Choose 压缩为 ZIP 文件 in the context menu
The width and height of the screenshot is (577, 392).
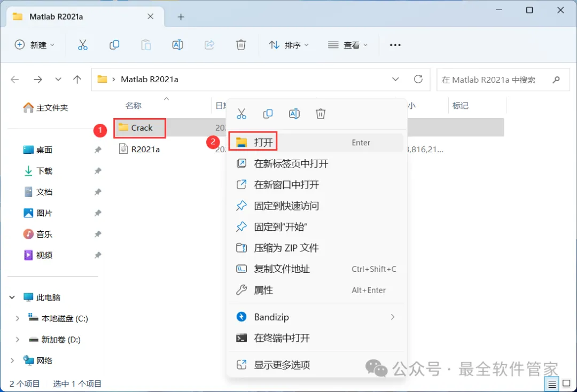pyautogui.click(x=316, y=248)
